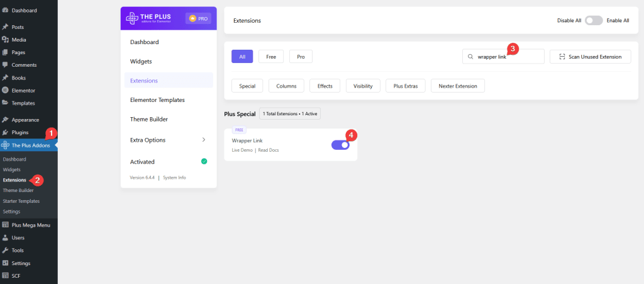Image resolution: width=644 pixels, height=284 pixels.
Task: Click the Version 6.4.4 text
Action: click(x=142, y=178)
